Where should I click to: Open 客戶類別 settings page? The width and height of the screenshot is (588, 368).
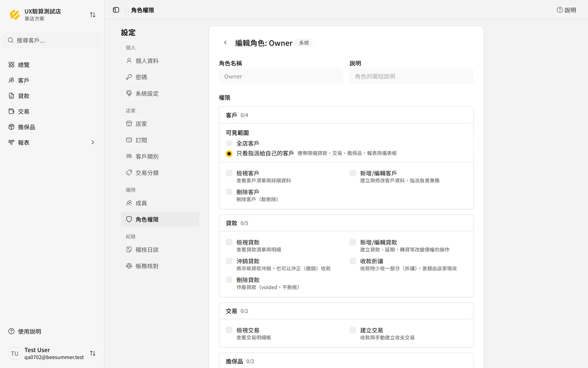point(160,156)
